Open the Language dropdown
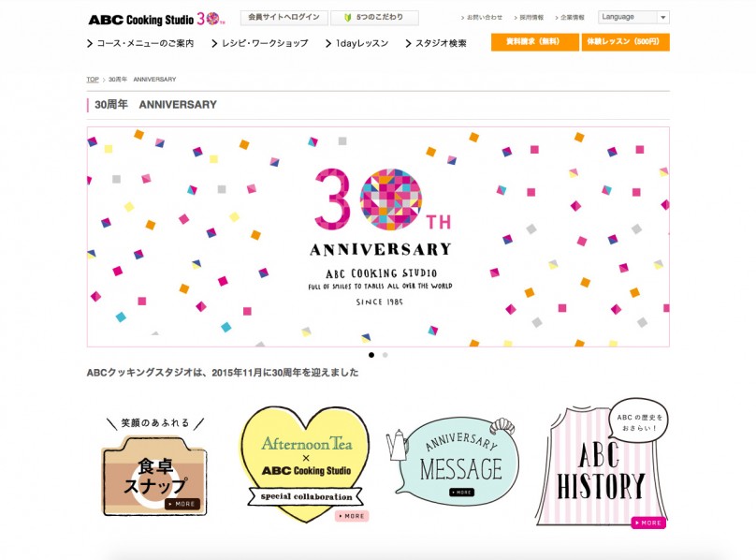 [x=633, y=17]
